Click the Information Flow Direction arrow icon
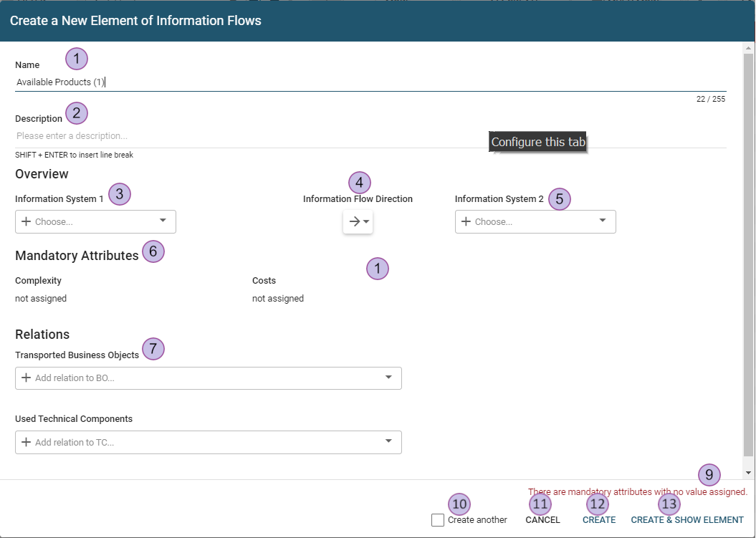Screen dimensions: 756x538 click(x=353, y=222)
